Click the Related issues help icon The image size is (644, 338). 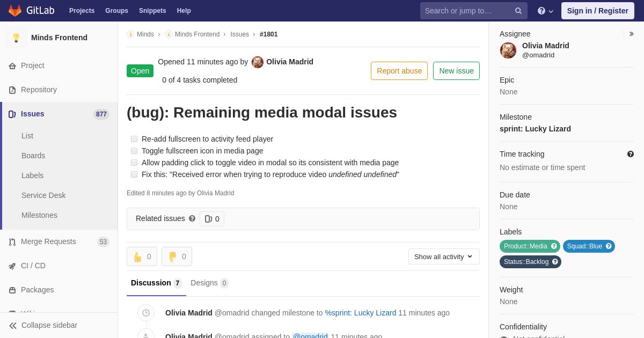[192, 218]
